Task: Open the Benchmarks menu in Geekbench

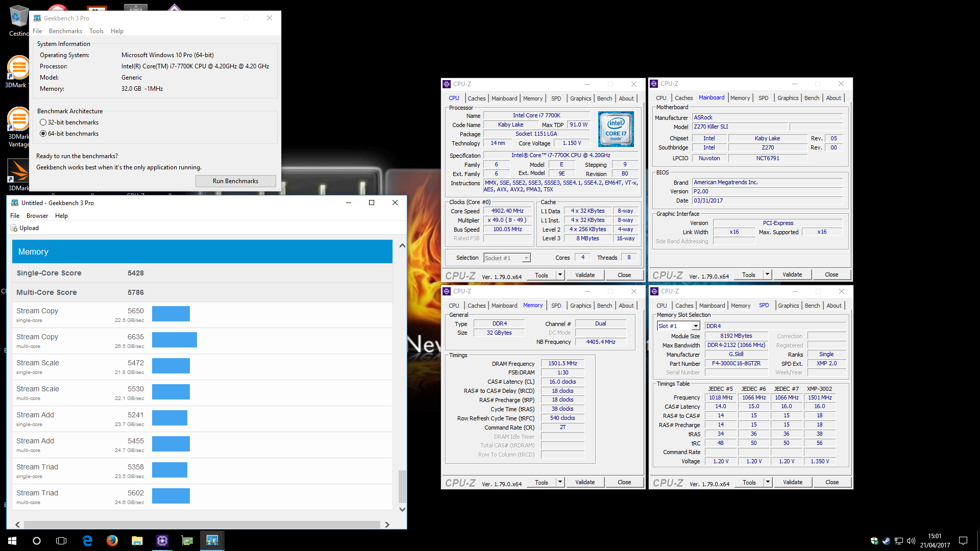Action: 65,31
